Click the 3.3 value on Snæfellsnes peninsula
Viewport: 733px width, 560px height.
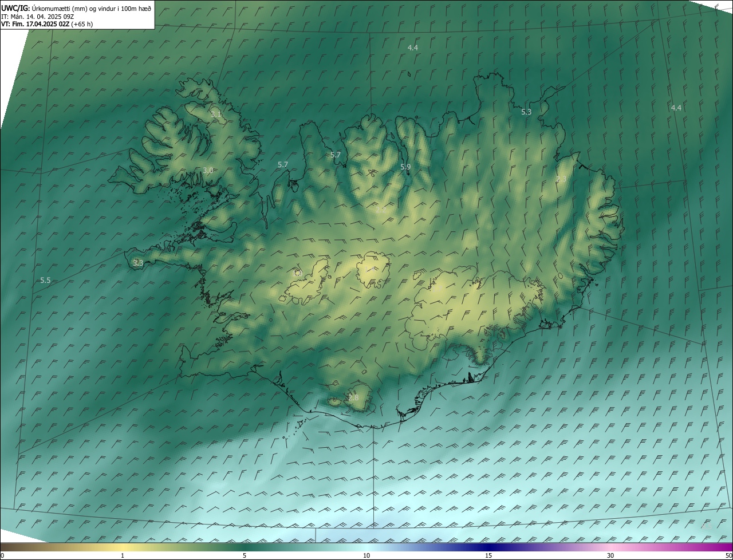click(137, 263)
